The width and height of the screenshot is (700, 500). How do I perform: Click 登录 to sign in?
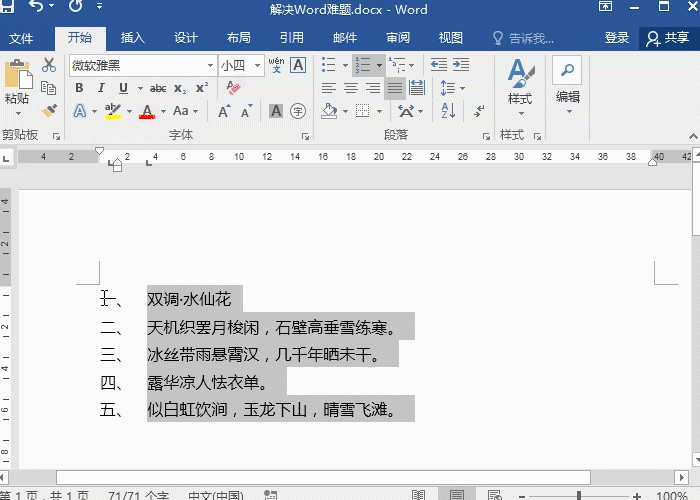tap(617, 38)
